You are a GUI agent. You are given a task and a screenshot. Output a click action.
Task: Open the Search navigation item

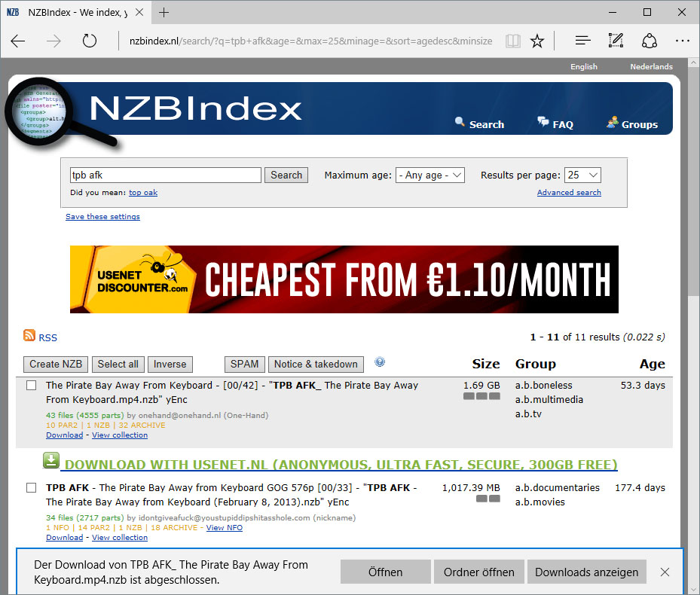pyautogui.click(x=479, y=124)
